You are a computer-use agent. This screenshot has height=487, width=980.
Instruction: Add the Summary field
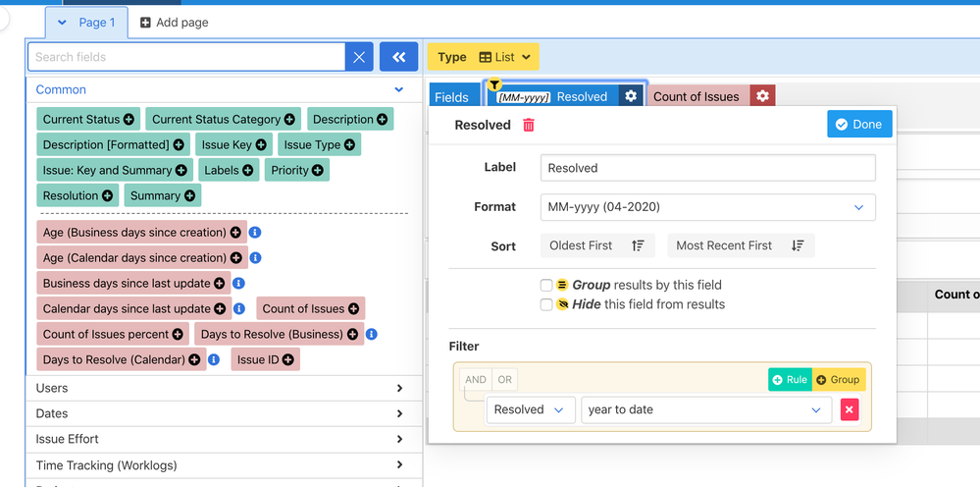(x=190, y=195)
